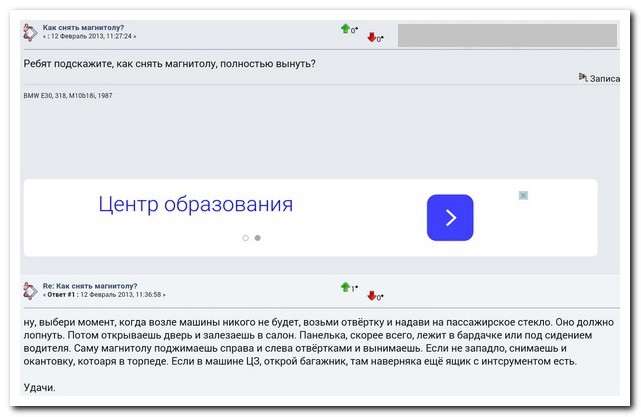Click the signature 'BMW E30, 318, M10b18i, 1987'
Viewport: 641px width, 417px height.
pos(69,95)
